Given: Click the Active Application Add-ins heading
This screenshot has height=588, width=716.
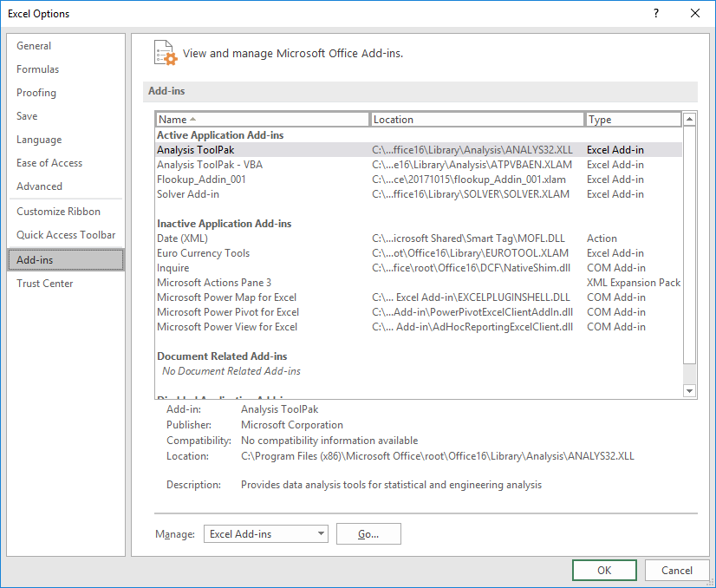Looking at the screenshot, I should tap(220, 135).
